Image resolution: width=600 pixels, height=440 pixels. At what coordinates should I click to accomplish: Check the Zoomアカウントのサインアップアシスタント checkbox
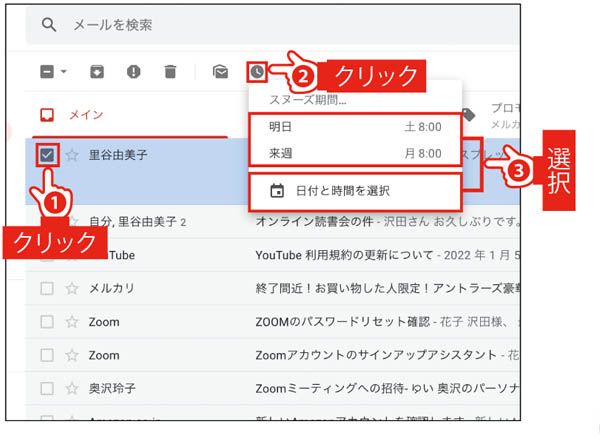pos(47,355)
